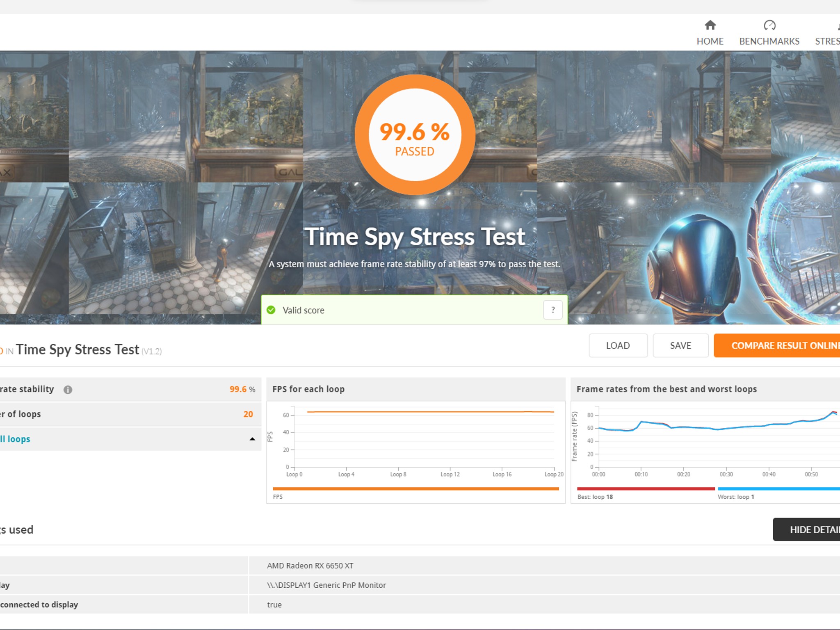Open the Home navigation icon
The height and width of the screenshot is (630, 840).
(710, 25)
